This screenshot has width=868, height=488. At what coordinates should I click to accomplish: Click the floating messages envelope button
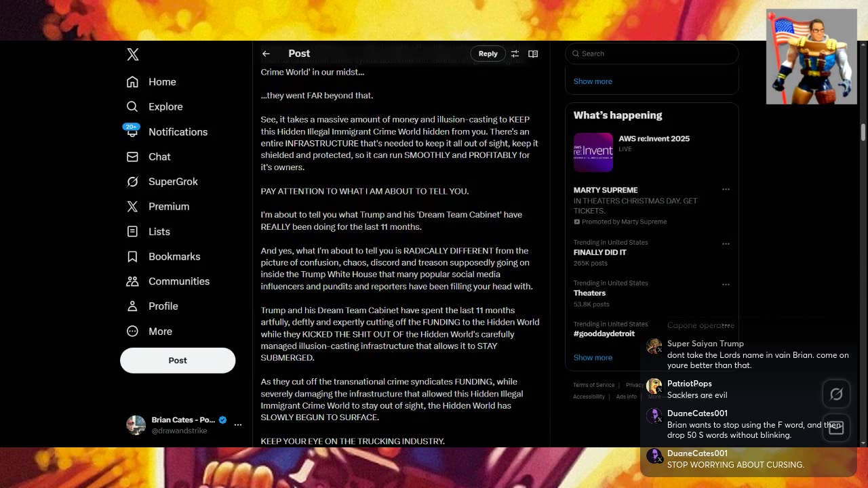pyautogui.click(x=836, y=428)
